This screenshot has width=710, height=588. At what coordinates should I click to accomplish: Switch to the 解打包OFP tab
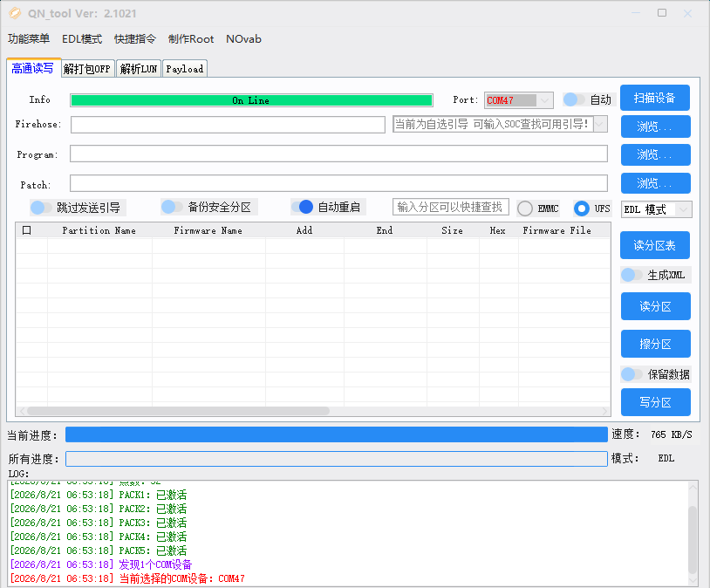[87, 69]
